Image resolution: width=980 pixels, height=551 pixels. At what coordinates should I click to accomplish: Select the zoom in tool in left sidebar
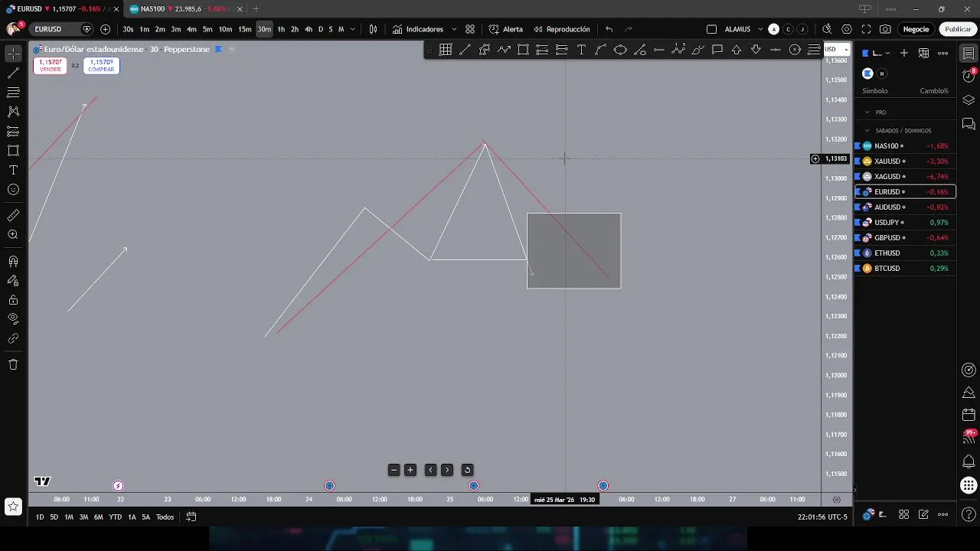13,235
